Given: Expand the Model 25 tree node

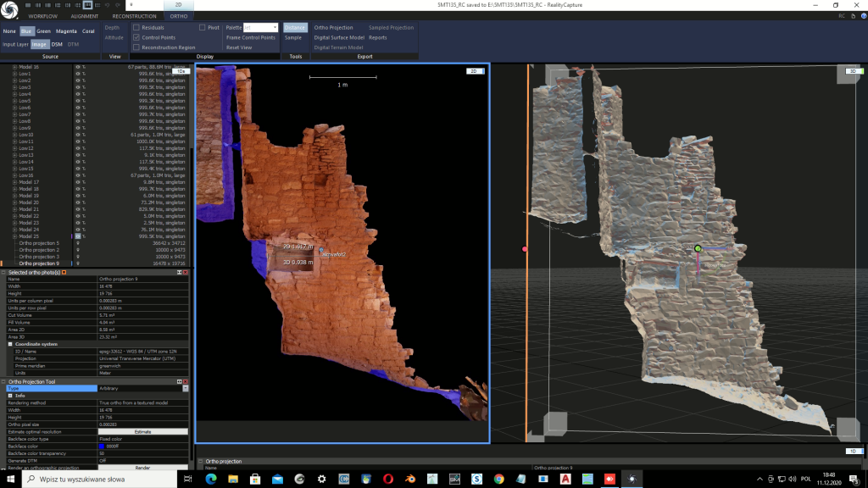Looking at the screenshot, I should (x=15, y=236).
